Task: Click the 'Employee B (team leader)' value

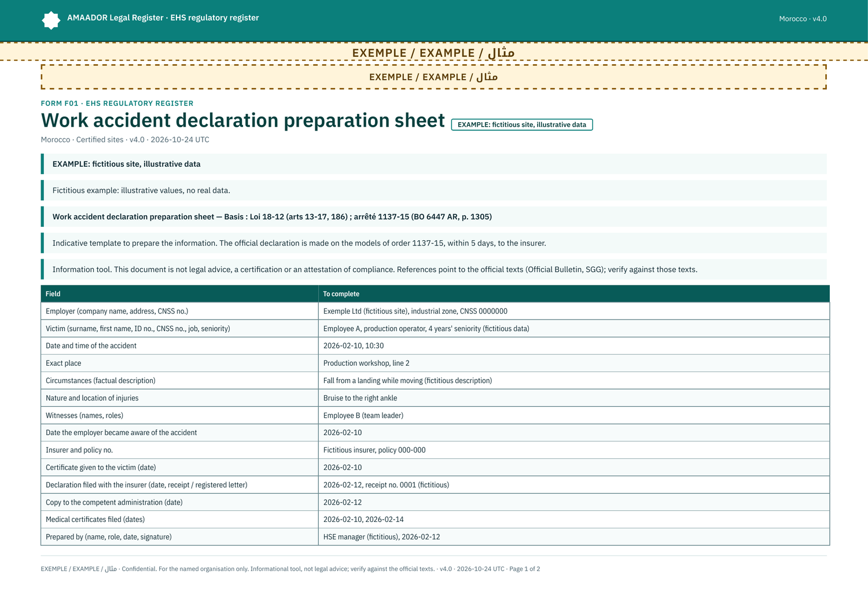Action: tap(574, 416)
